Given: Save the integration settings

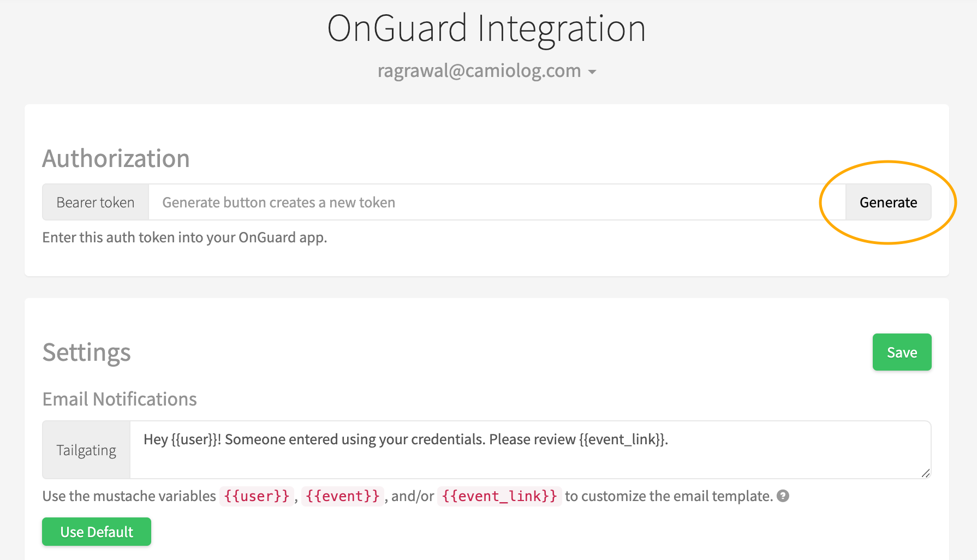Looking at the screenshot, I should [902, 352].
